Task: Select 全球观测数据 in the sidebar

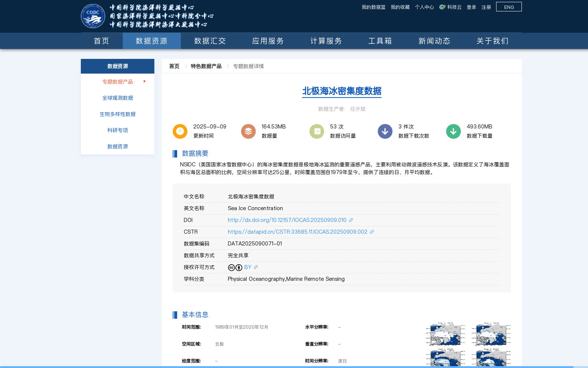Action: click(x=118, y=98)
